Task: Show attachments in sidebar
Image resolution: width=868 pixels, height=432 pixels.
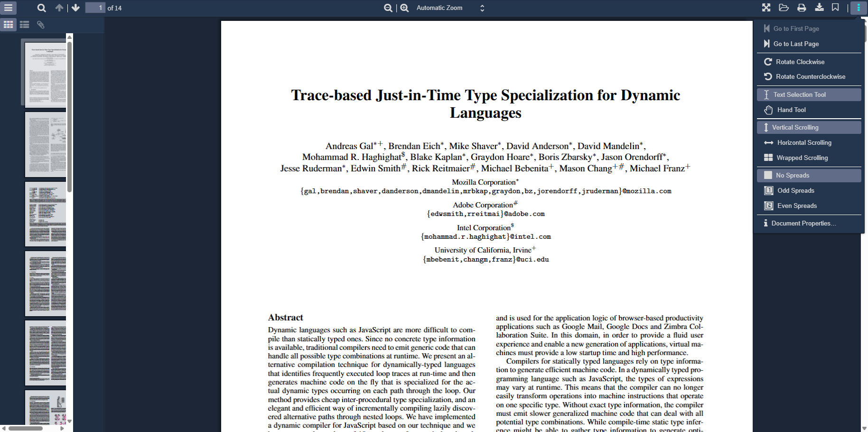Action: pyautogui.click(x=41, y=25)
